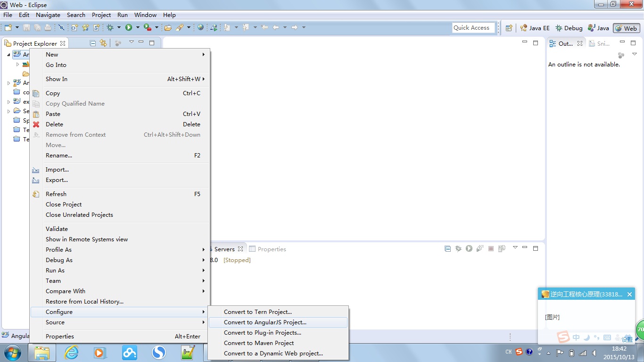The image size is (644, 362).
Task: Open the External Tools dropdown arrow
Action: pos(157,28)
